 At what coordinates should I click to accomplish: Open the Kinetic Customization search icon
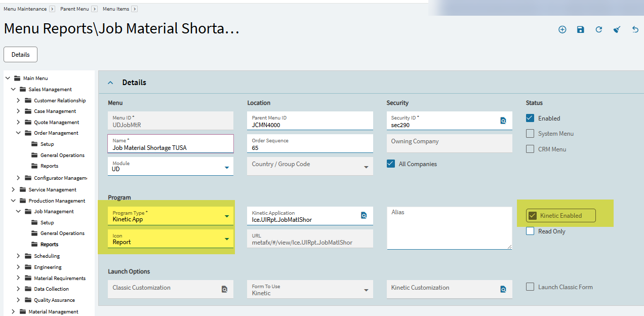click(503, 289)
